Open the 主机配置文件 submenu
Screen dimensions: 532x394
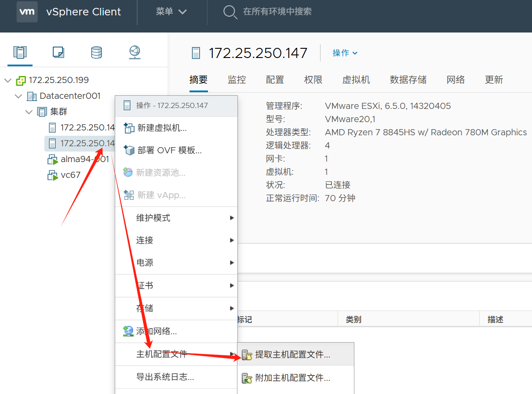[x=176, y=354]
